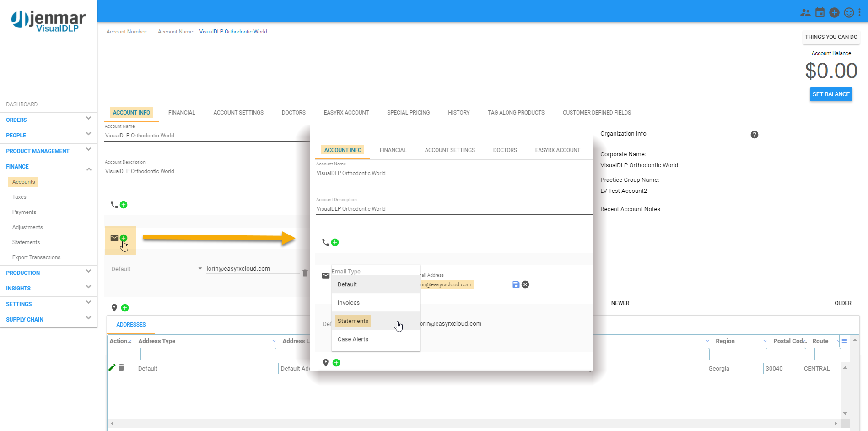Select the ADDRESSES tab above the grid
Image resolution: width=868 pixels, height=431 pixels.
(x=131, y=325)
